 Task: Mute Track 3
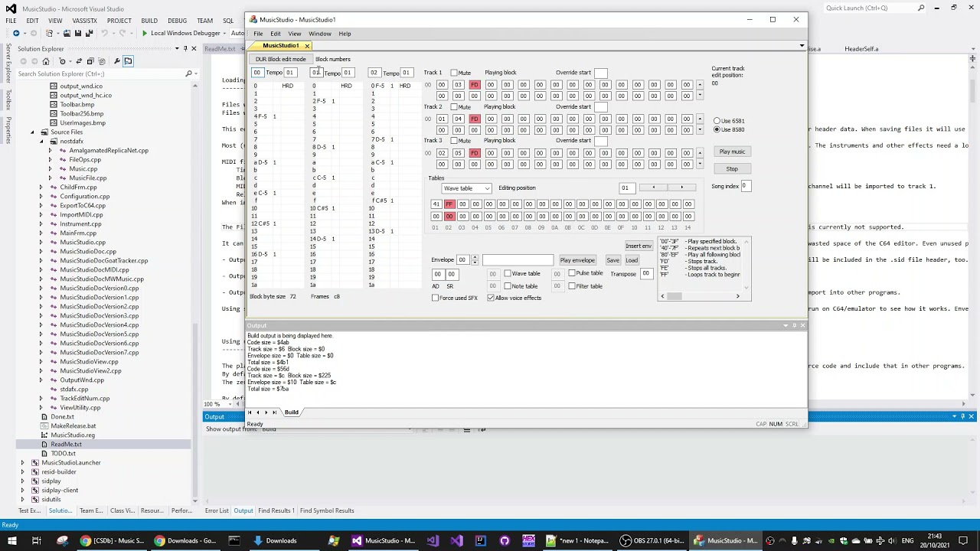(x=454, y=140)
